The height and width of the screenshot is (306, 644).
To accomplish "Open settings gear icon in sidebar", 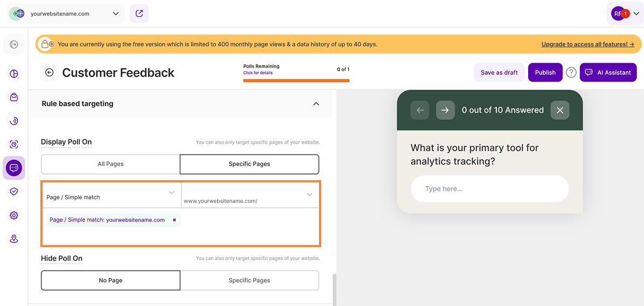I will pos(14,215).
